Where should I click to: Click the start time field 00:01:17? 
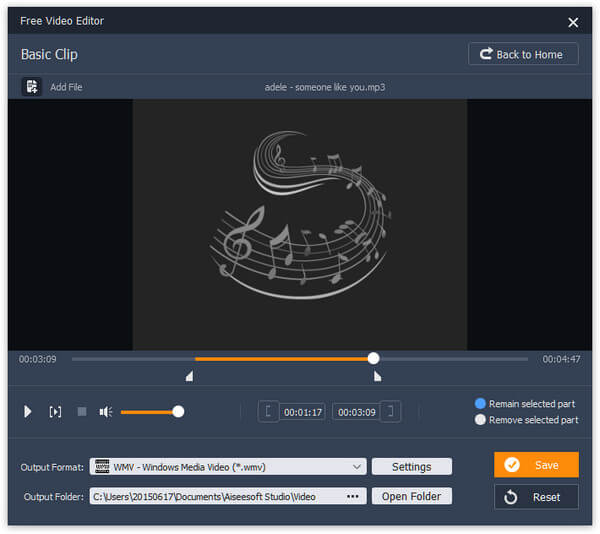click(x=303, y=412)
